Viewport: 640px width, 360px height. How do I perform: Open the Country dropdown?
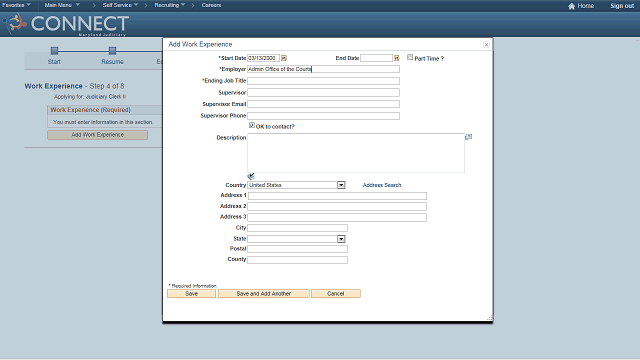pyautogui.click(x=341, y=185)
